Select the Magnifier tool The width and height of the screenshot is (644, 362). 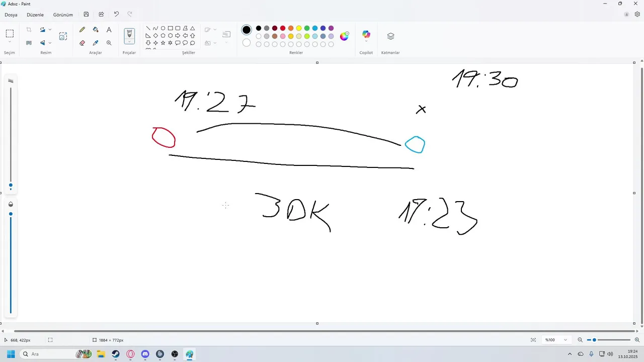(109, 43)
